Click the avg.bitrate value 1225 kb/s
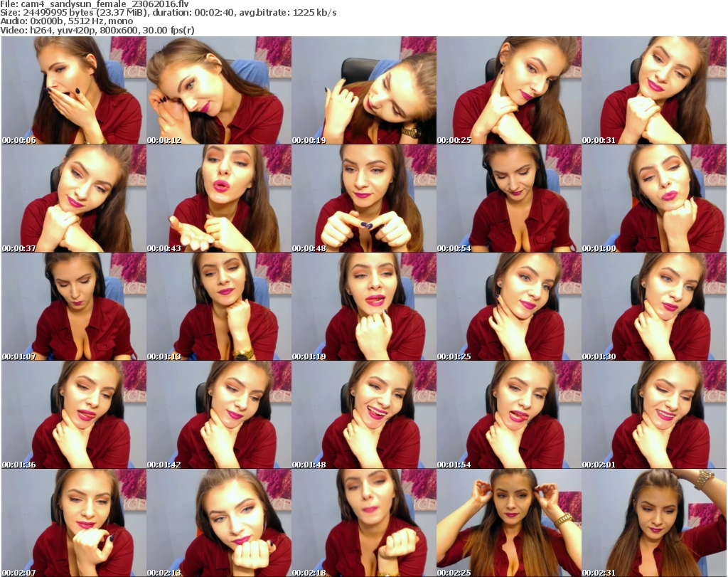This screenshot has height=577, width=728. point(314,13)
